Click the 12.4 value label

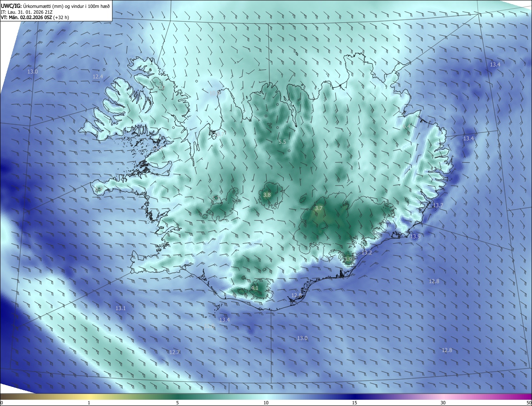pos(98,76)
